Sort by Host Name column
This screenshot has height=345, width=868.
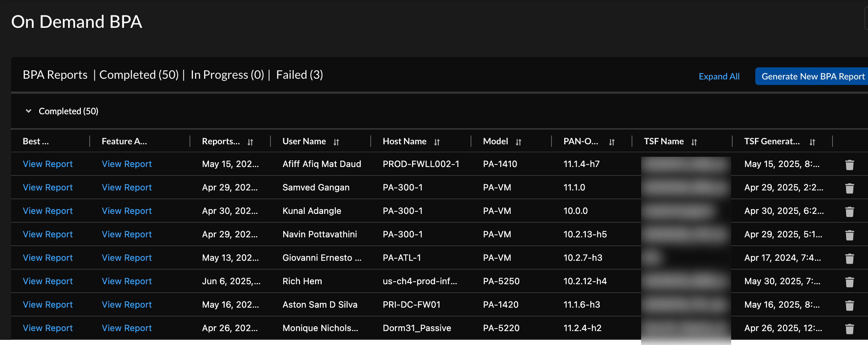437,142
